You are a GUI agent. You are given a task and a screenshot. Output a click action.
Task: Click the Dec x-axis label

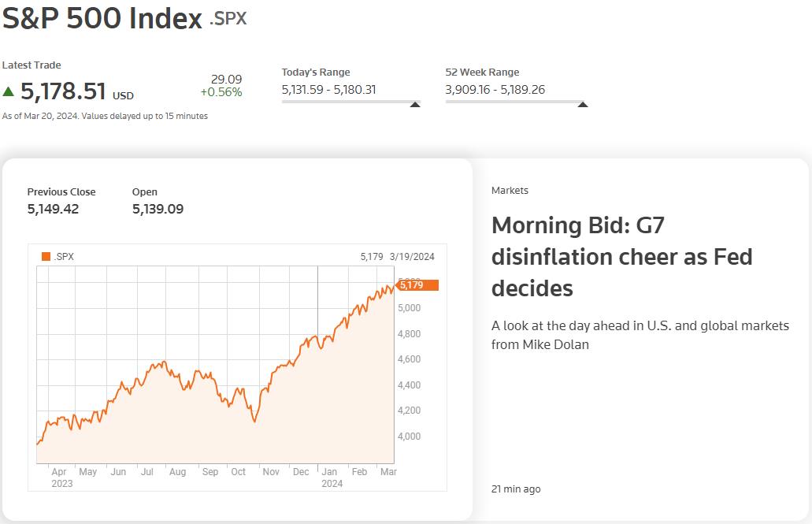tap(301, 472)
